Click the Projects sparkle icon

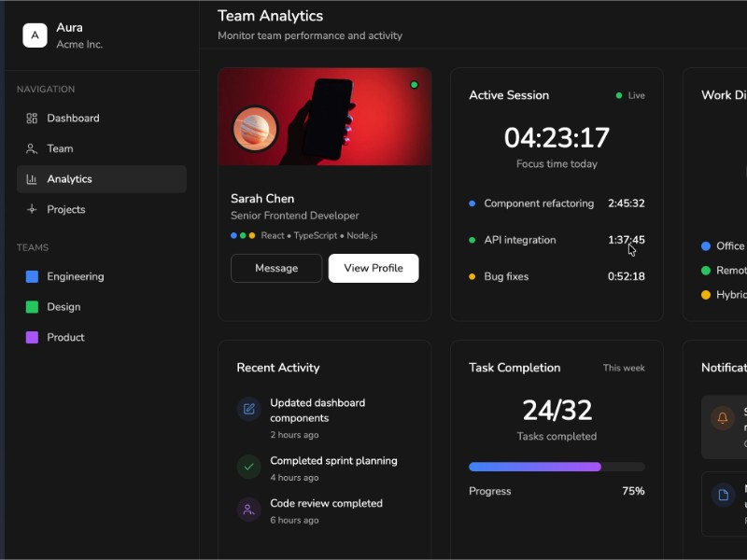coord(32,209)
